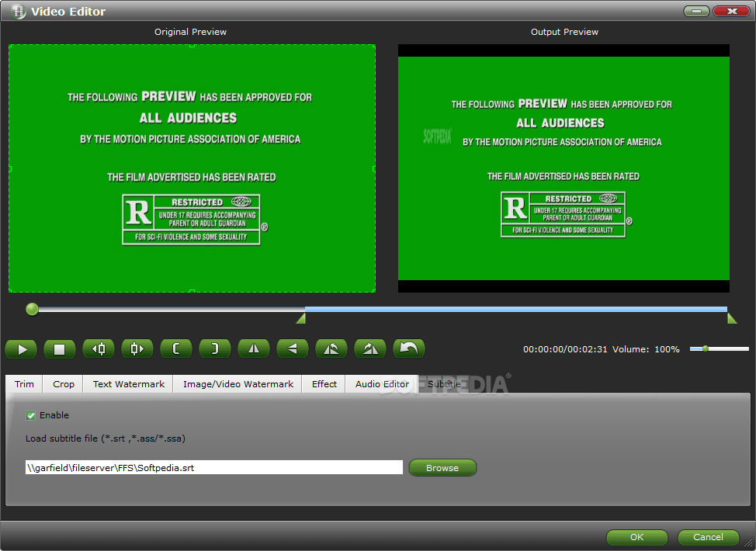Screen dimensions: 756x551
Task: Click the 'Load subtitle file' label
Action: [x=105, y=438]
